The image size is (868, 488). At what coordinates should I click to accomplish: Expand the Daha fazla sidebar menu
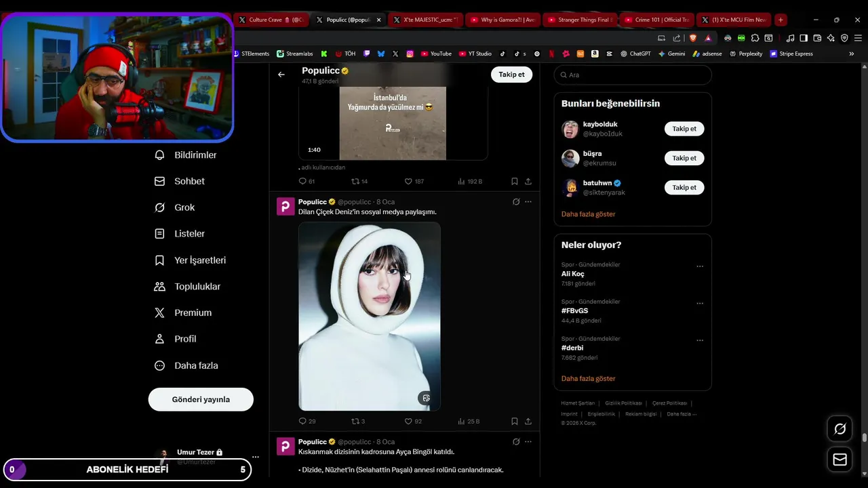[x=186, y=366]
